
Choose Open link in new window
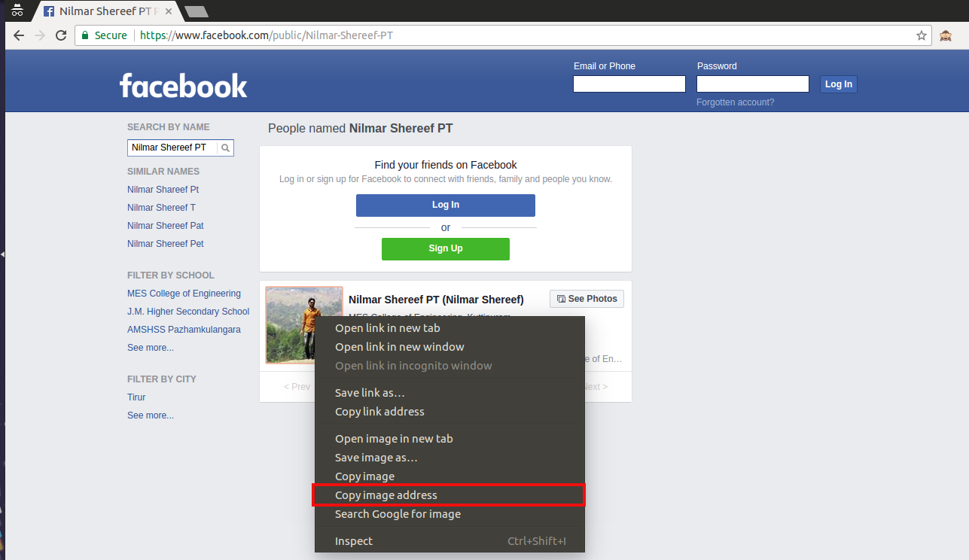pos(449,347)
